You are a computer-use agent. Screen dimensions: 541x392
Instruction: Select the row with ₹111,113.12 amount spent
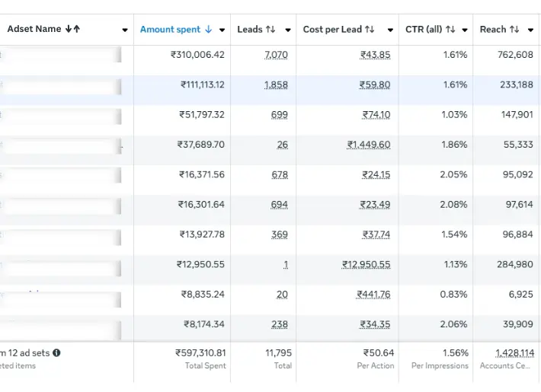click(x=202, y=84)
